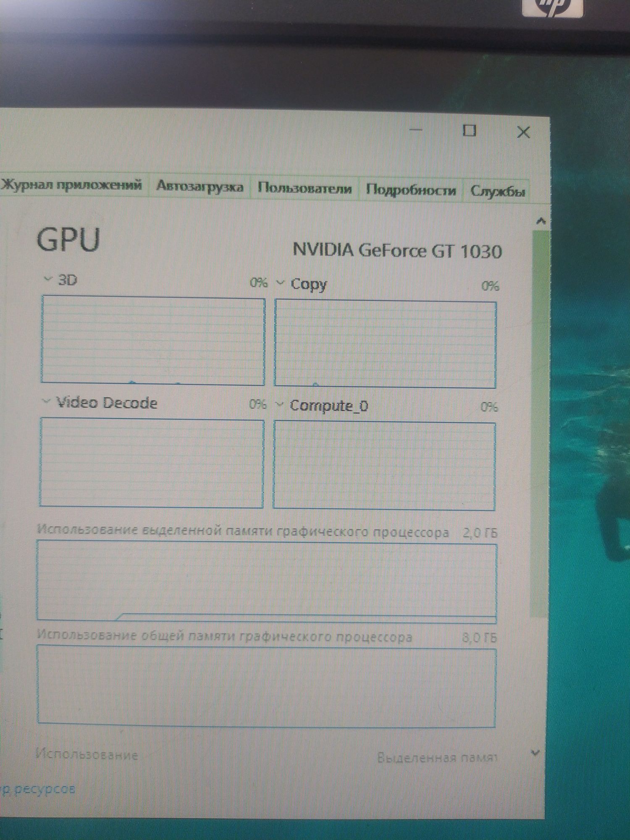Image resolution: width=630 pixels, height=840 pixels.
Task: Click the 2,0 ГБ dedicated memory value
Action: tap(480, 533)
